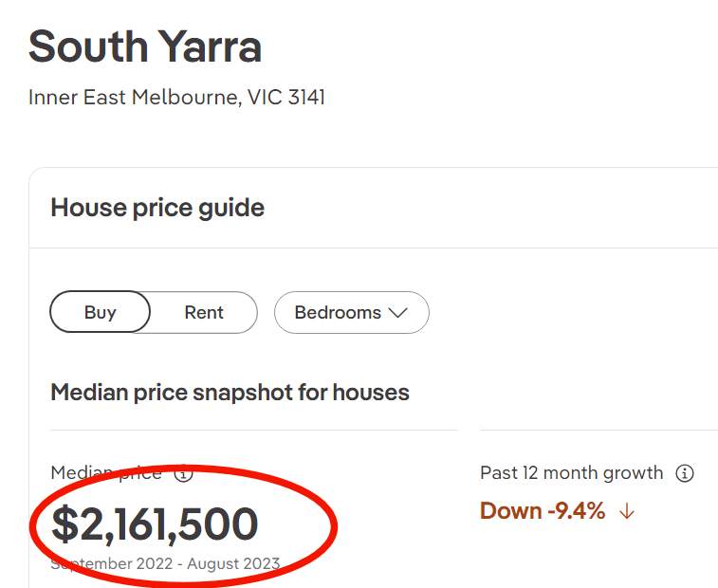
Task: Click the Median price snapshot for houses heading
Action: (x=230, y=392)
